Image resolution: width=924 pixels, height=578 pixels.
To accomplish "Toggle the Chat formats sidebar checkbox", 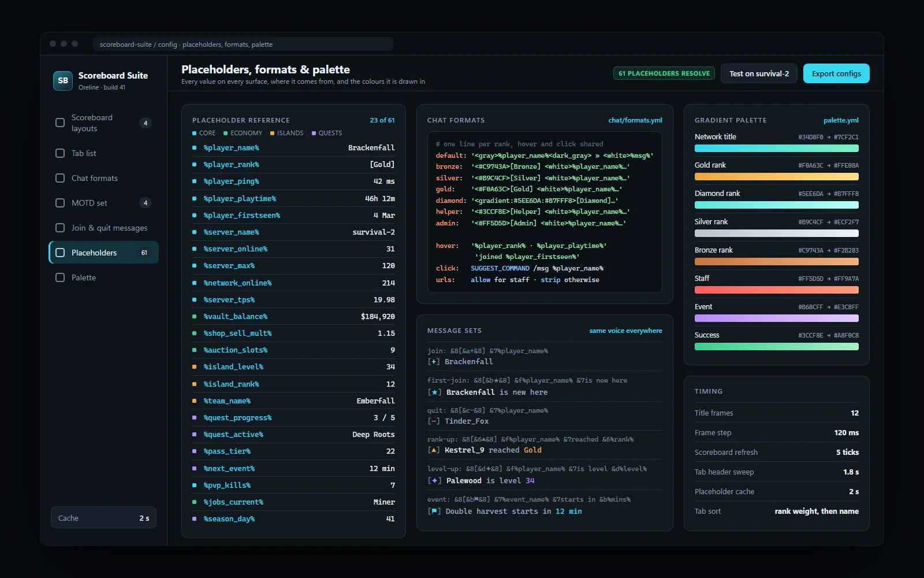I will [x=60, y=178].
